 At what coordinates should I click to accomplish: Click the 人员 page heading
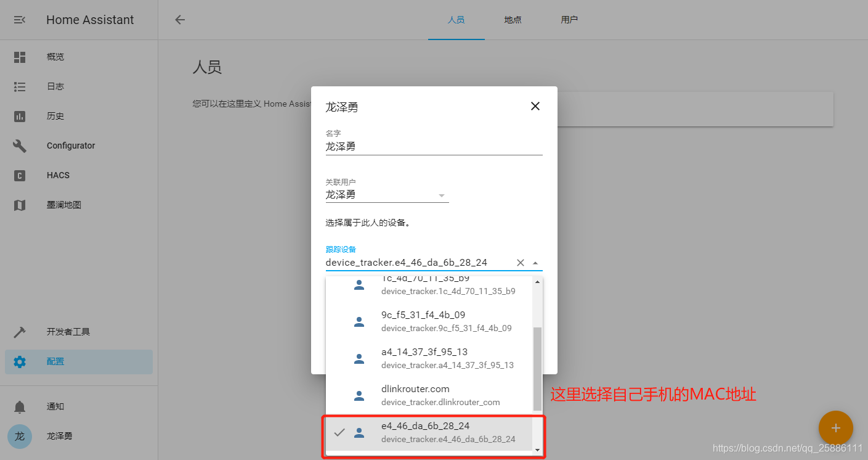point(207,67)
